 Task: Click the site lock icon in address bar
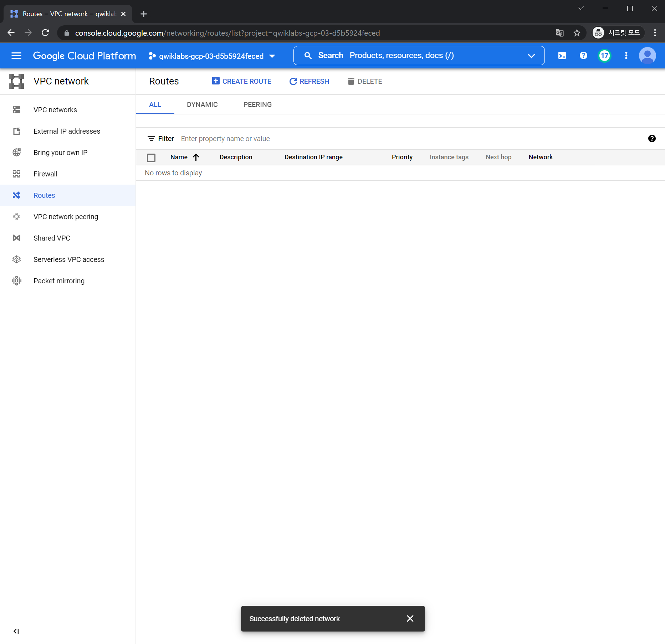pyautogui.click(x=66, y=33)
